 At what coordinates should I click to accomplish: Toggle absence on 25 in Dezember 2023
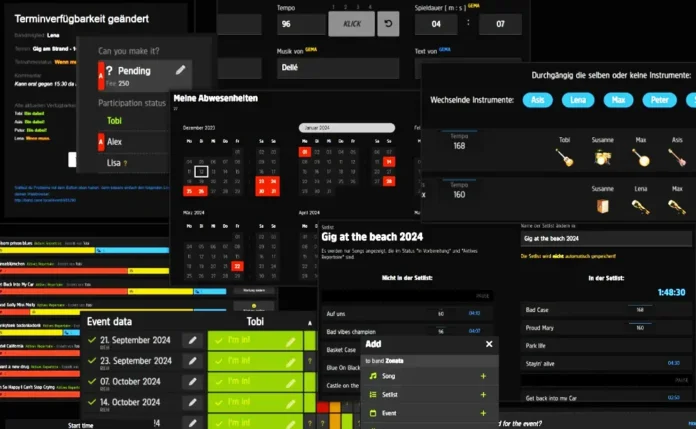pyautogui.click(x=189, y=191)
